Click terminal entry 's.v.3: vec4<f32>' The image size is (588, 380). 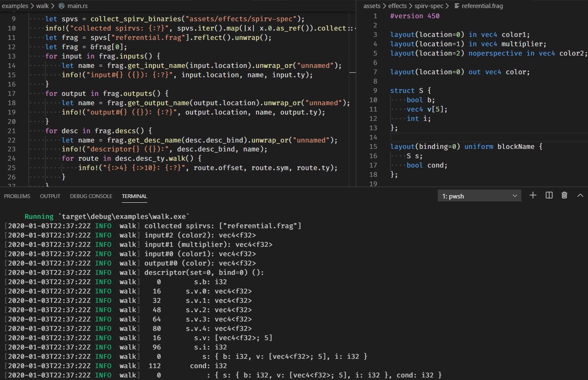coord(219,319)
